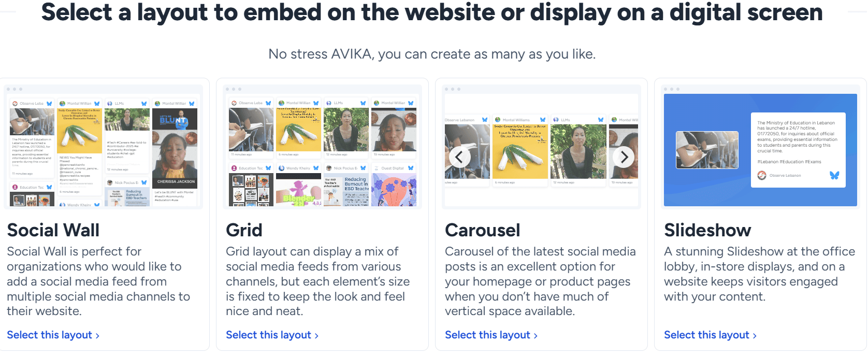Open the Carousel layout preview thumbnail
The width and height of the screenshot is (868, 355).
[542, 147]
